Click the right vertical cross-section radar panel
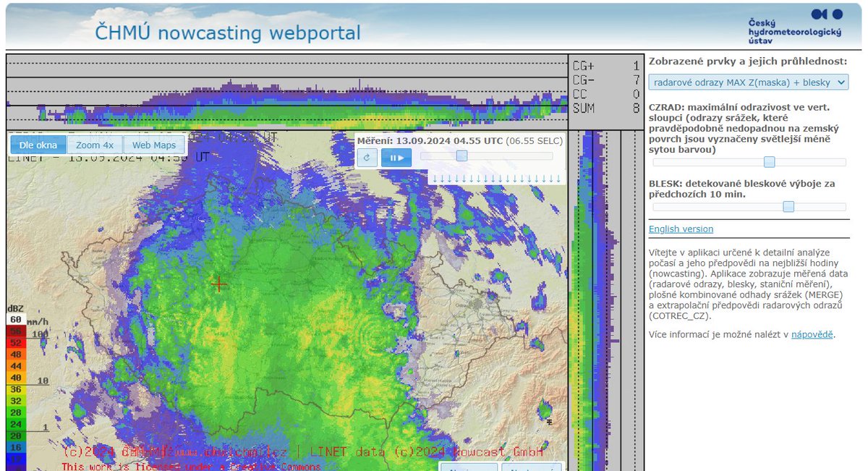Screen dimensions: 868x471 pos(605,300)
